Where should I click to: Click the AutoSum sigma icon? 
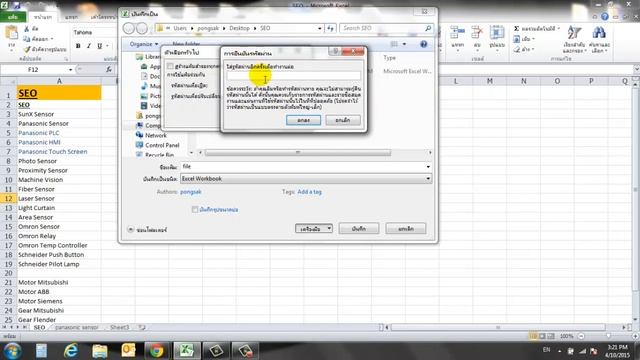516,29
